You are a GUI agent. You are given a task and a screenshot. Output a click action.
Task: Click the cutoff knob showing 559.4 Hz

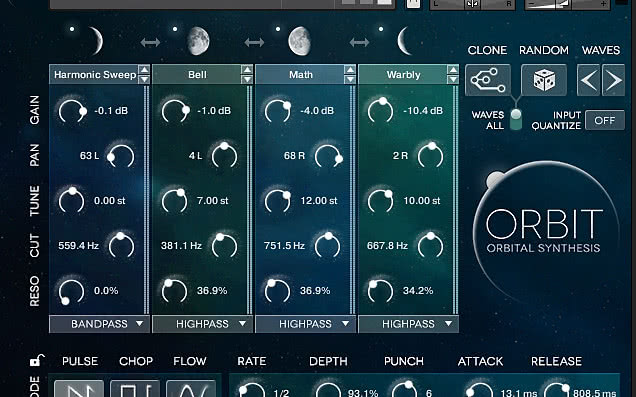pos(121,246)
